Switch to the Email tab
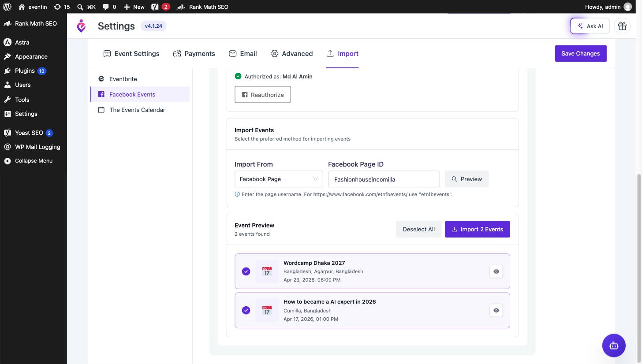 [x=243, y=53]
